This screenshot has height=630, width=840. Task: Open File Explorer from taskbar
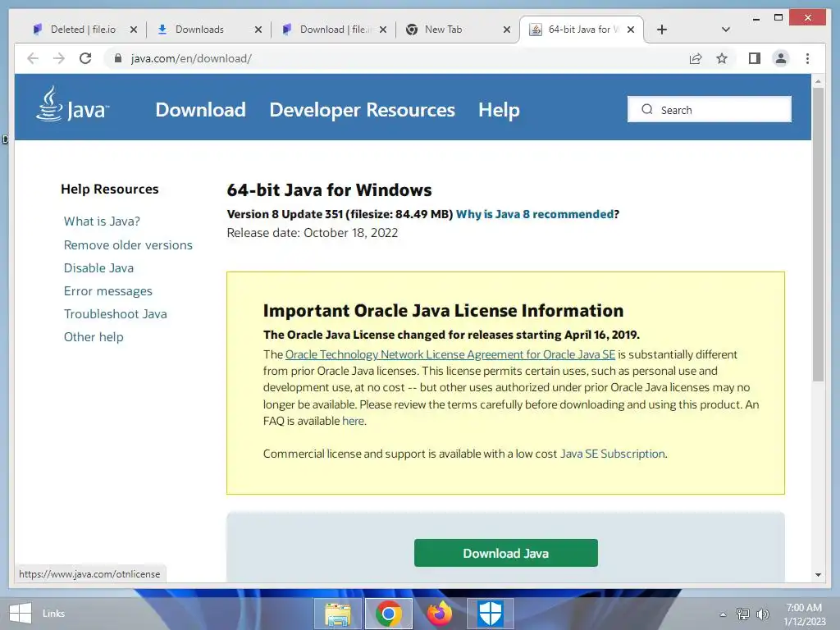click(337, 614)
